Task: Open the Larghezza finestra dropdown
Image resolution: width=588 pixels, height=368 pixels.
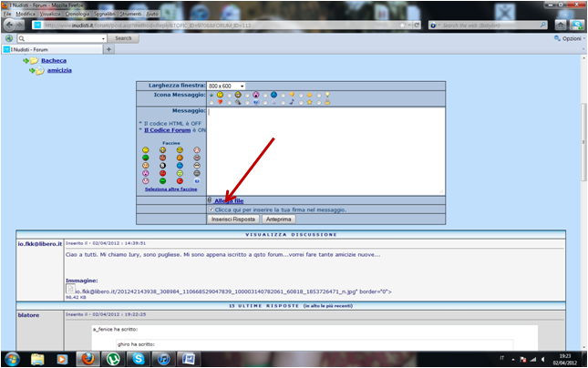Action: (227, 86)
